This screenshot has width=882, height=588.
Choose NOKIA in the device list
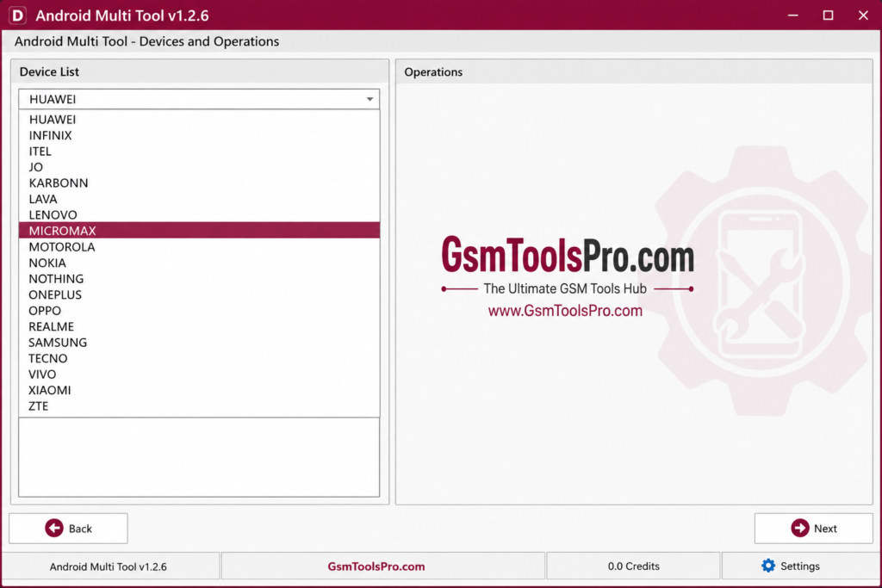199,263
